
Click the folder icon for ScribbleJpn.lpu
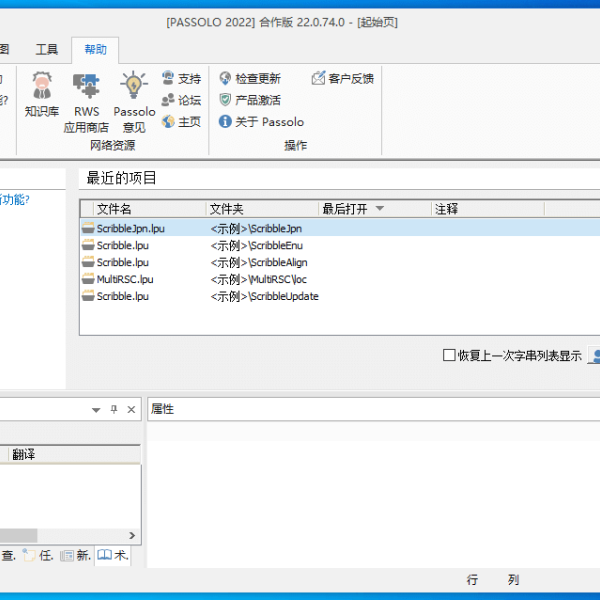[x=88, y=228]
